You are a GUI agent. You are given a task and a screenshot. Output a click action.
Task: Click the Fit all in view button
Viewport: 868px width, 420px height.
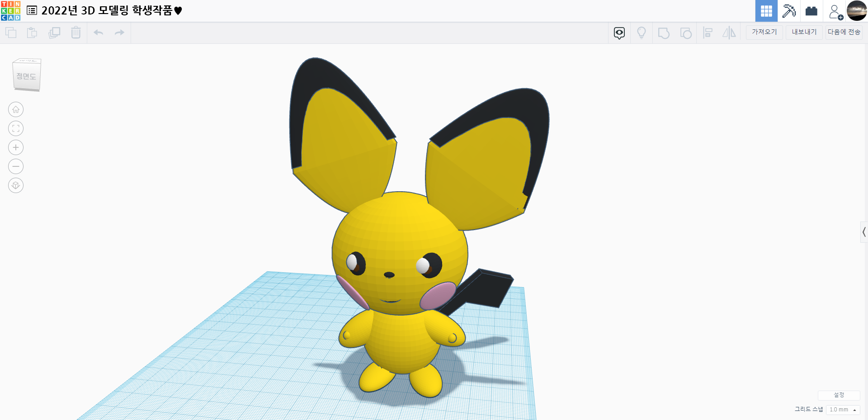coord(16,128)
